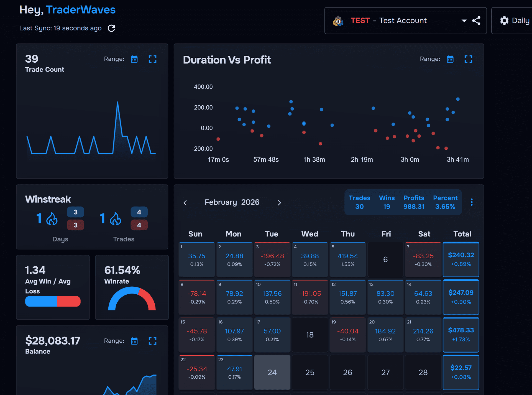
Task: Open February 16 day with 107.97
Action: [234, 335]
